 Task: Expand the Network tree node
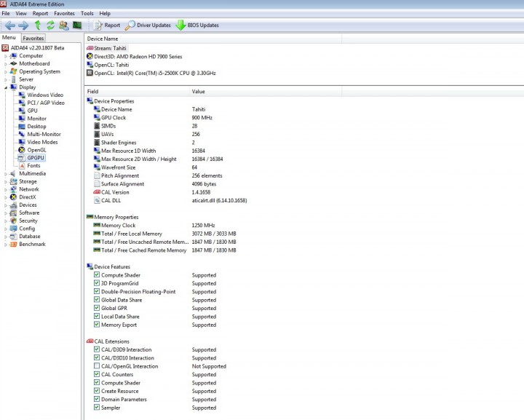(x=6, y=189)
